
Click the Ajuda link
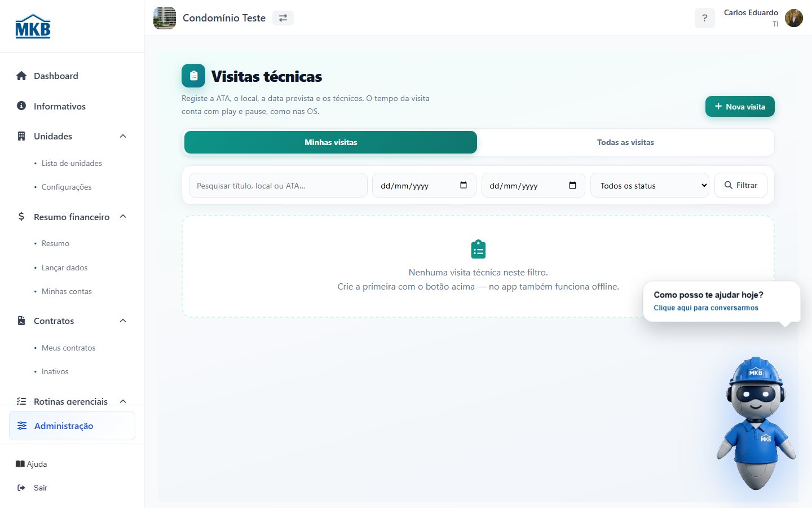[31, 464]
